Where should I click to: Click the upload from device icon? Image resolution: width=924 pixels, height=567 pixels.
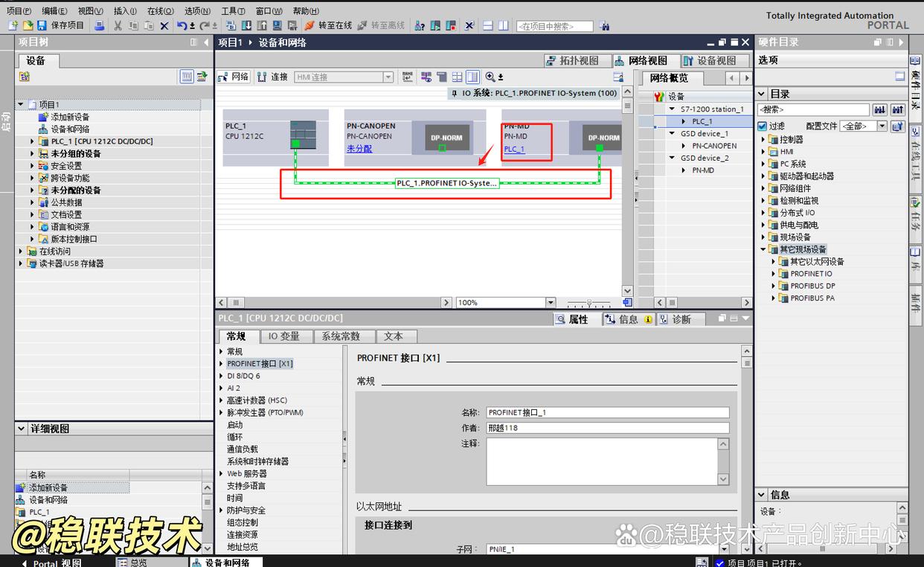[262, 25]
